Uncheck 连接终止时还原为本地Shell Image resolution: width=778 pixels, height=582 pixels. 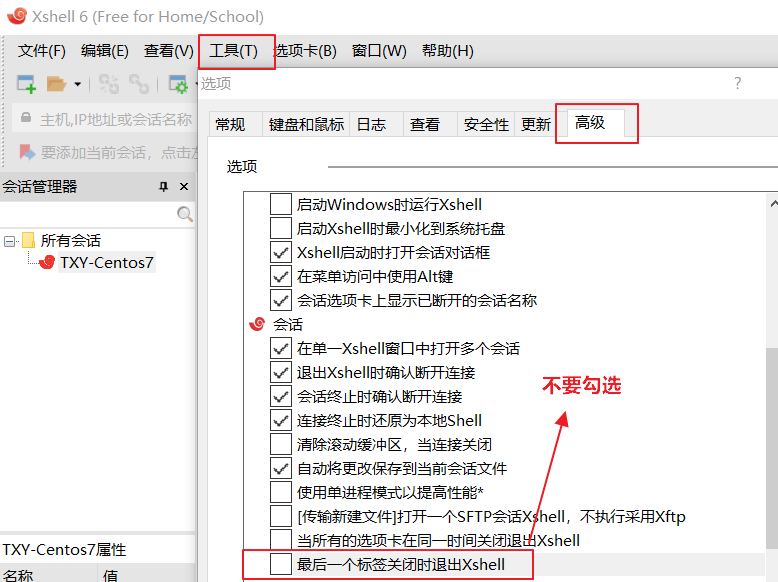(x=280, y=420)
